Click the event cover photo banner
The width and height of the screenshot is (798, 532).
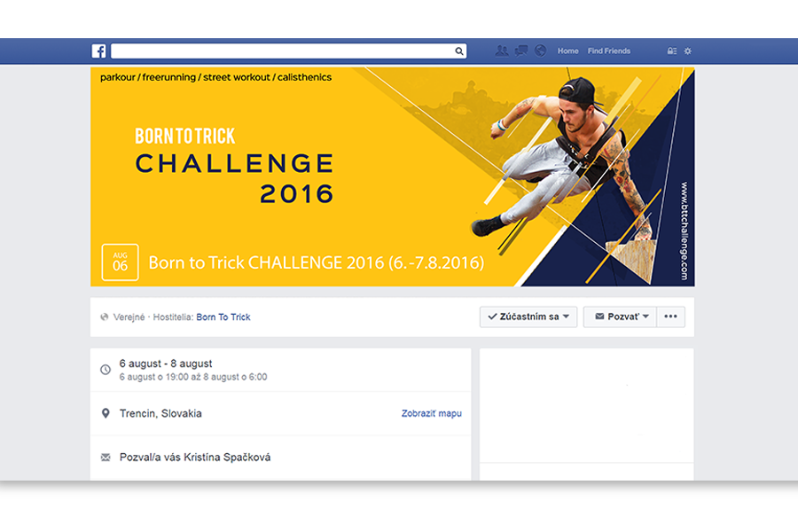coord(393,176)
